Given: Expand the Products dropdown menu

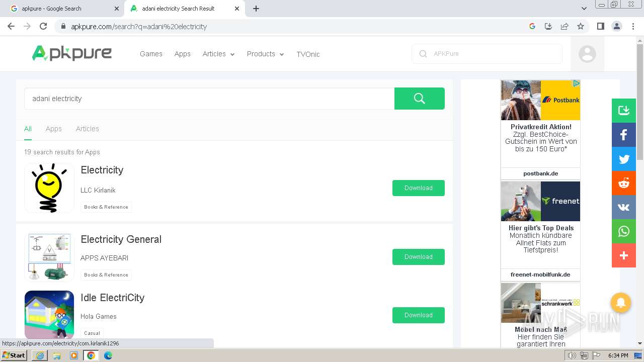Looking at the screenshot, I should [x=265, y=54].
